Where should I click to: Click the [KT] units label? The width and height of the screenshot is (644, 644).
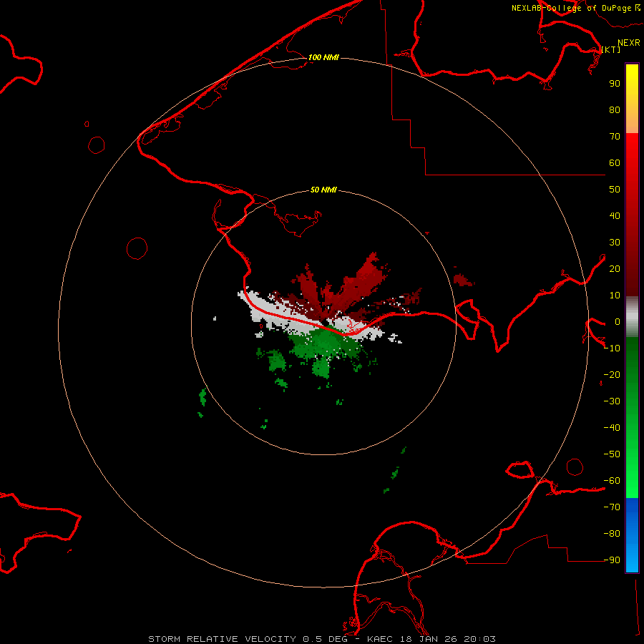coord(611,49)
